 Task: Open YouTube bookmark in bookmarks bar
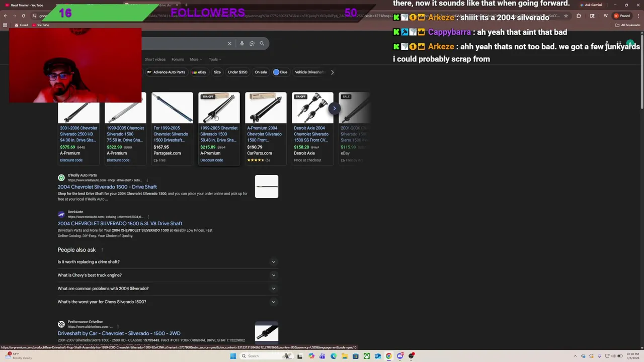click(x=40, y=25)
